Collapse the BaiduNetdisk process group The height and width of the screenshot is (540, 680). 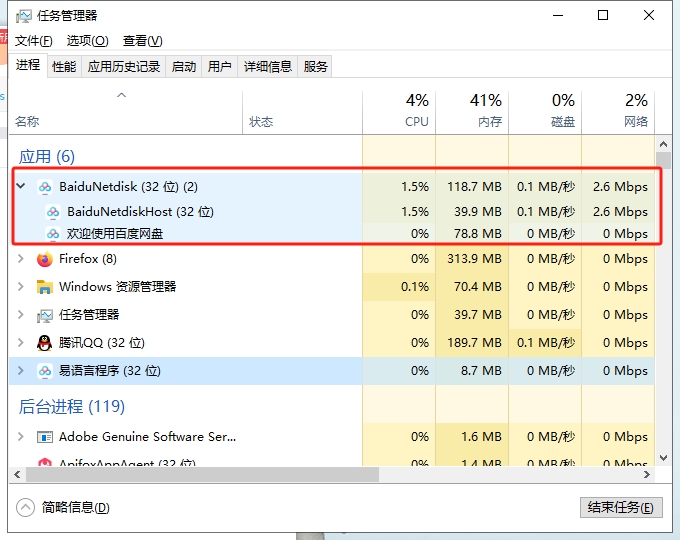(21, 187)
